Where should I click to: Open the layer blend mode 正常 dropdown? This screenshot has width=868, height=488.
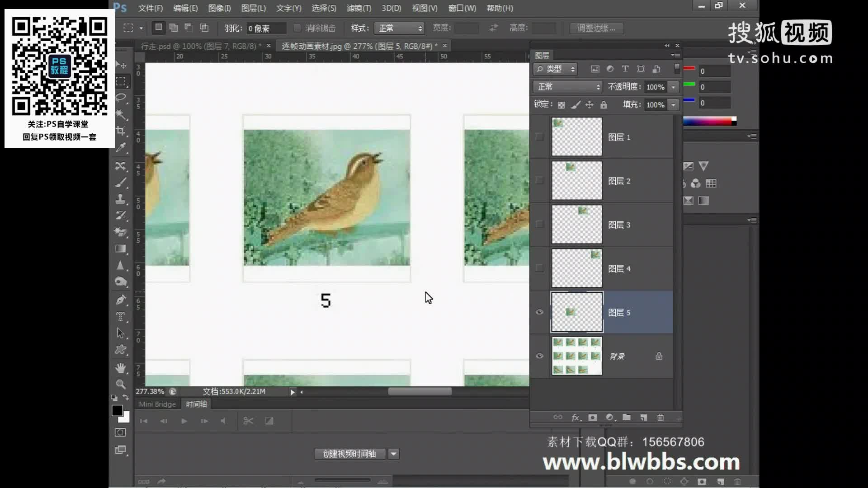[568, 87]
